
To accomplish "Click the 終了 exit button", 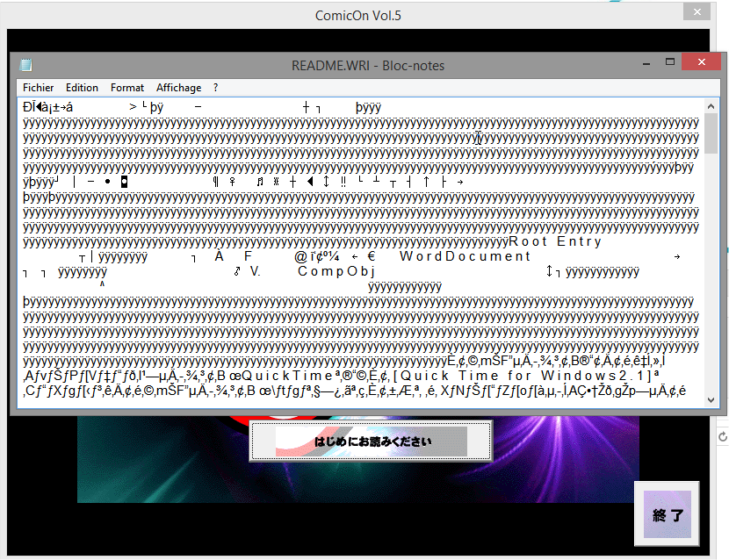I will [x=668, y=514].
